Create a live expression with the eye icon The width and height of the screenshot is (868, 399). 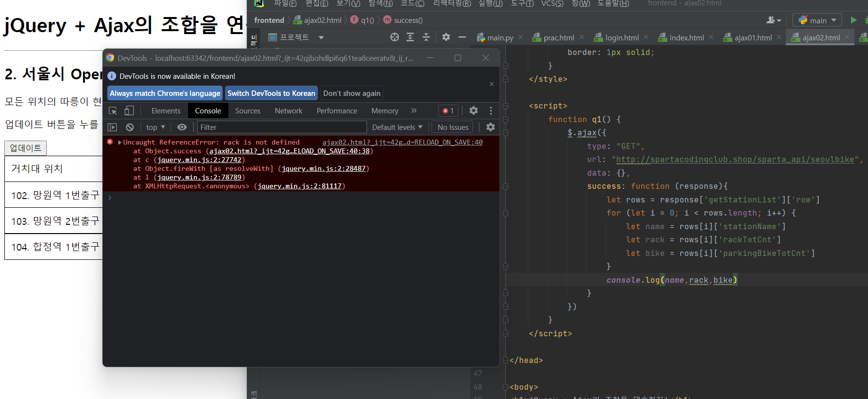pos(182,127)
